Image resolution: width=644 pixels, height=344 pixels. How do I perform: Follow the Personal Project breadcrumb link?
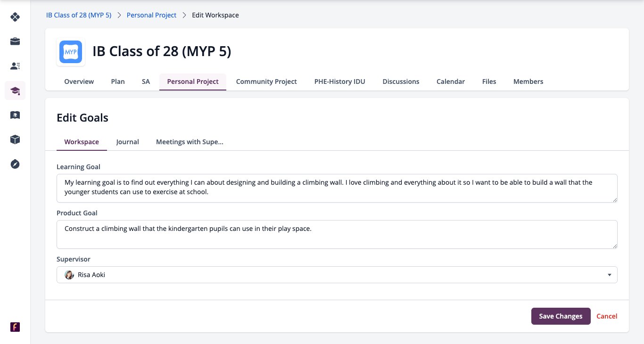[152, 15]
